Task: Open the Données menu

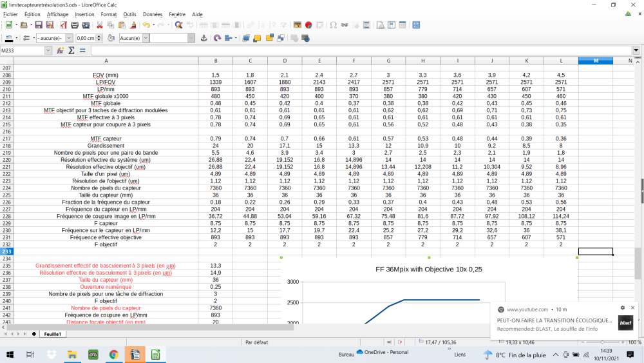Action: (152, 14)
